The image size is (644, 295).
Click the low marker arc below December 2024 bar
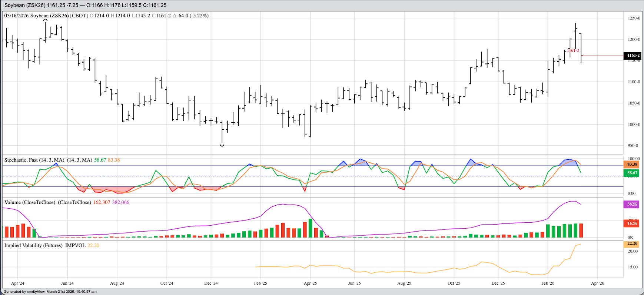pos(222,145)
